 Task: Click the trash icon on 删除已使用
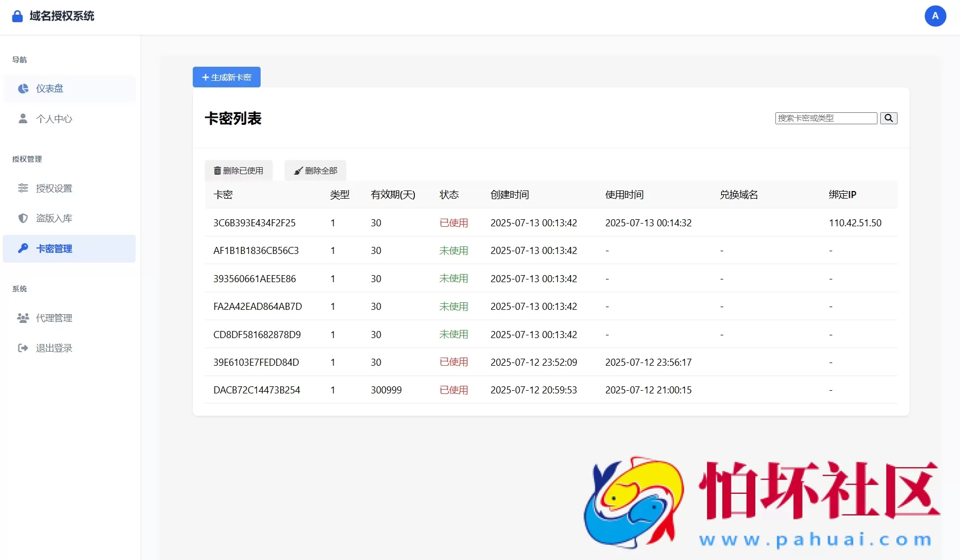click(x=217, y=170)
